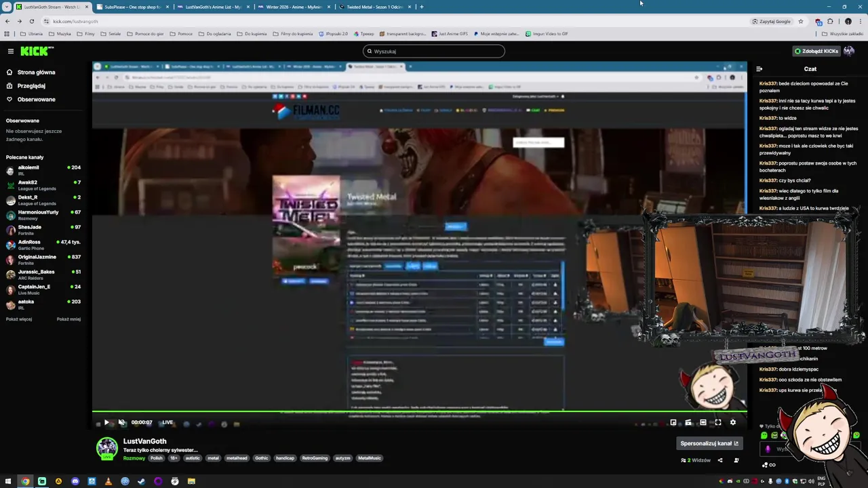Viewport: 868px width, 488px height.
Task: Click the Widzów viewers count
Action: (696, 460)
